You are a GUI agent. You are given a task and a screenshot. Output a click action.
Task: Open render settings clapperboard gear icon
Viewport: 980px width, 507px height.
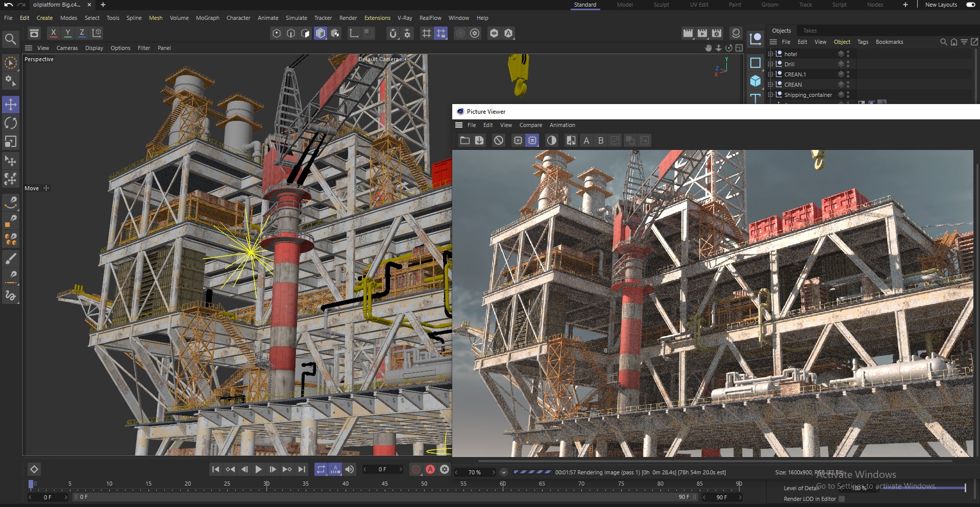(717, 33)
